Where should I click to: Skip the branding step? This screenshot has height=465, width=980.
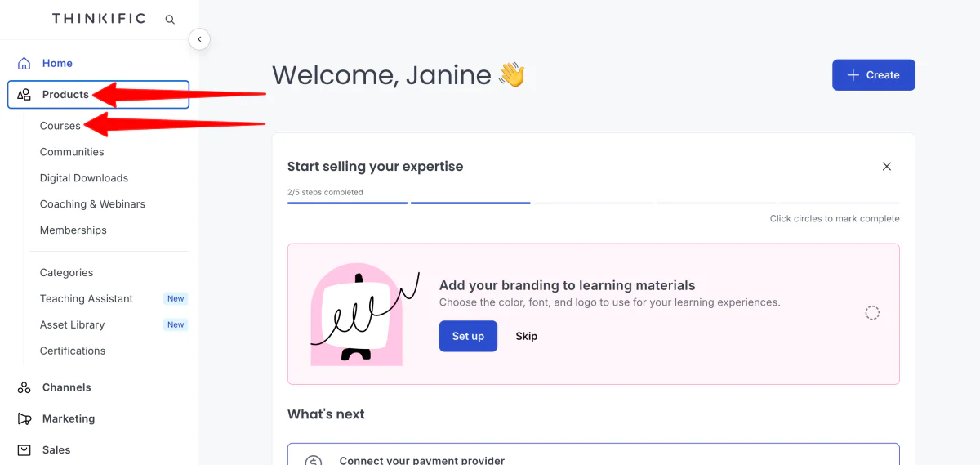[527, 337]
